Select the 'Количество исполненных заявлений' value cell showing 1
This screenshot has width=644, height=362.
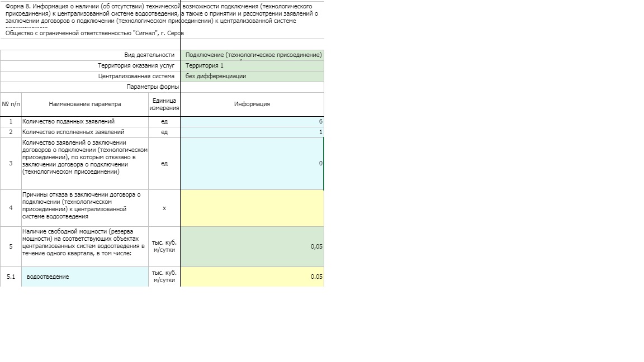(252, 132)
